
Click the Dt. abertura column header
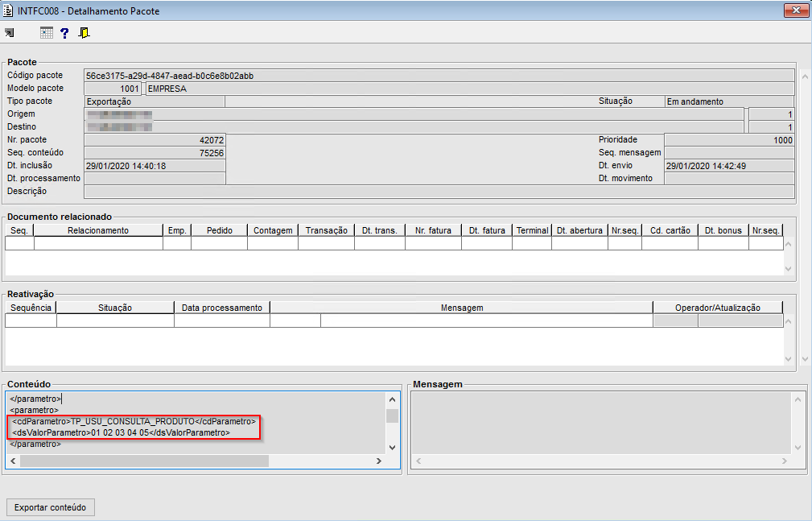coord(579,230)
